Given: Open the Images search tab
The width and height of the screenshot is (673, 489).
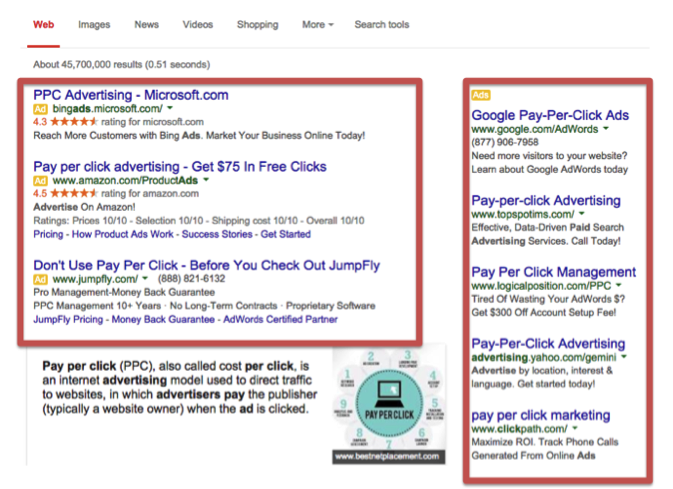Looking at the screenshot, I should 94,24.
